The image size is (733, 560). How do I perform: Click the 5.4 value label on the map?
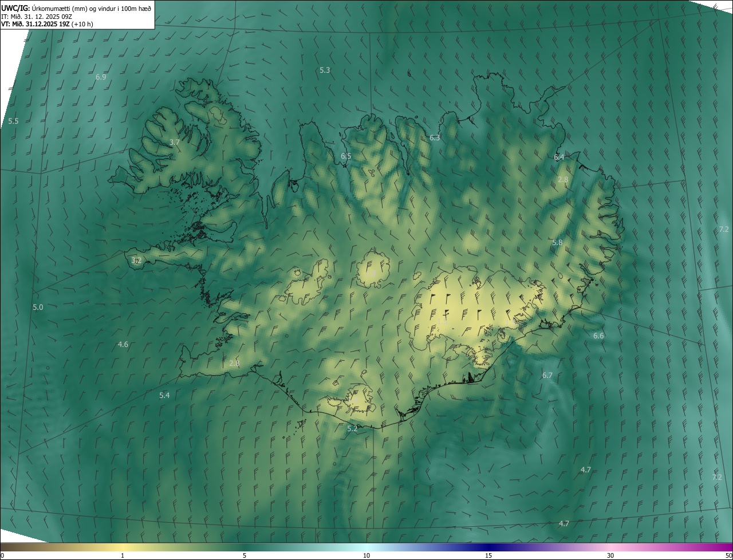(x=164, y=396)
